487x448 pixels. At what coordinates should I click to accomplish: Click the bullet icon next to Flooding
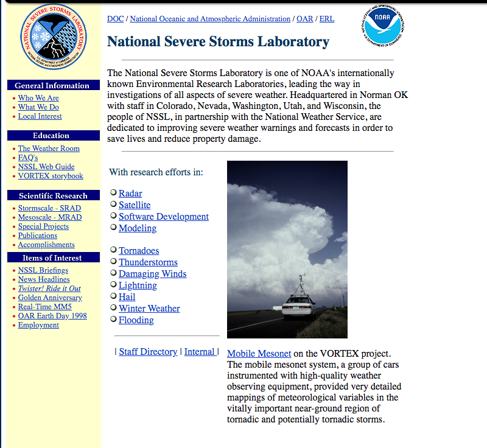pos(113,320)
